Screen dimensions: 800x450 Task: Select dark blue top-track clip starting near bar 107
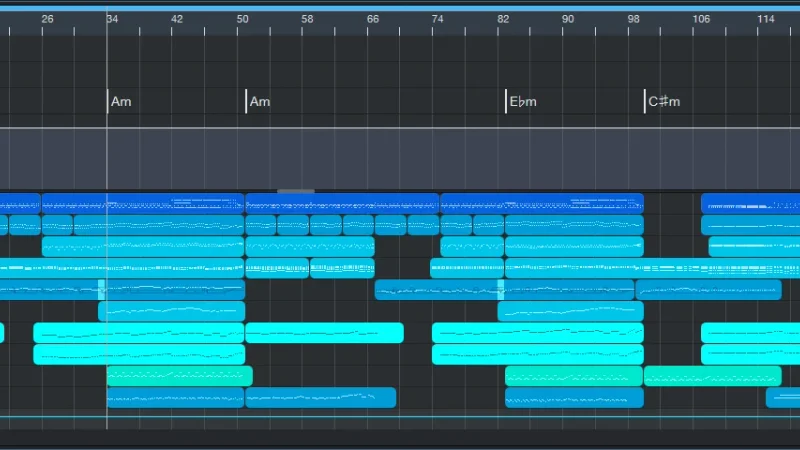[x=750, y=203]
